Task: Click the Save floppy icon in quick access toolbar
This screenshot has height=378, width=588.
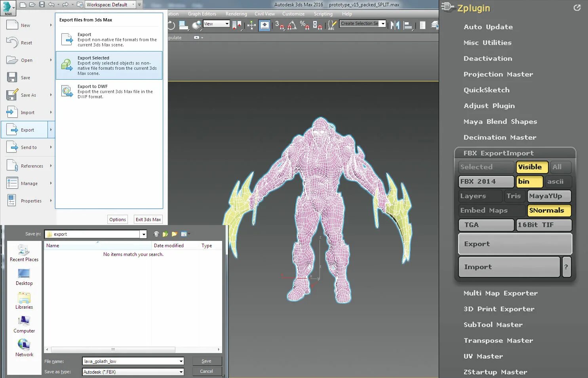Action: [42, 5]
